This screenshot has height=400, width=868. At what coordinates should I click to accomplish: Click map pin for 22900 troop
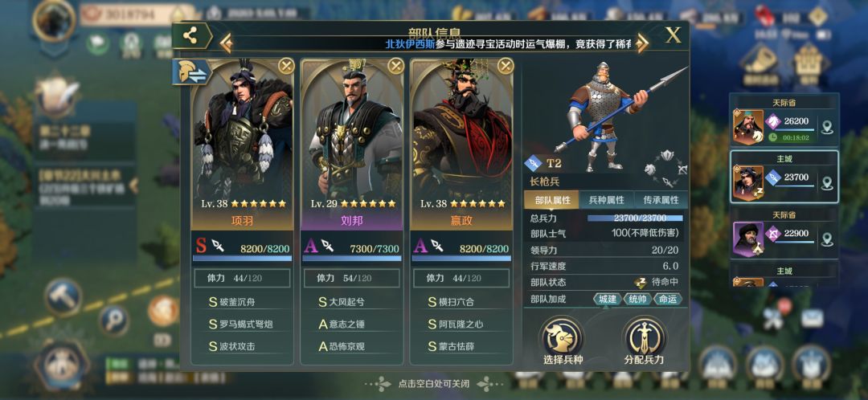coord(828,239)
